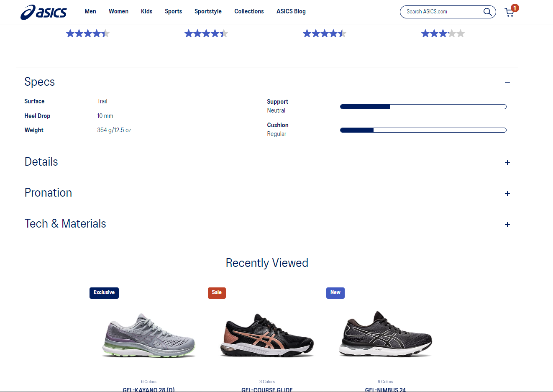Collapse the Specs section minus icon
553x392 pixels.
[507, 83]
